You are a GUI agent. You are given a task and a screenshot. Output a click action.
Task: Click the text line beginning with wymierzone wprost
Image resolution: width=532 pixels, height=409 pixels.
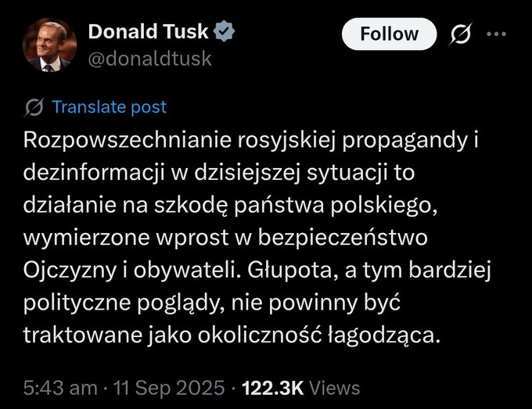[x=225, y=237]
